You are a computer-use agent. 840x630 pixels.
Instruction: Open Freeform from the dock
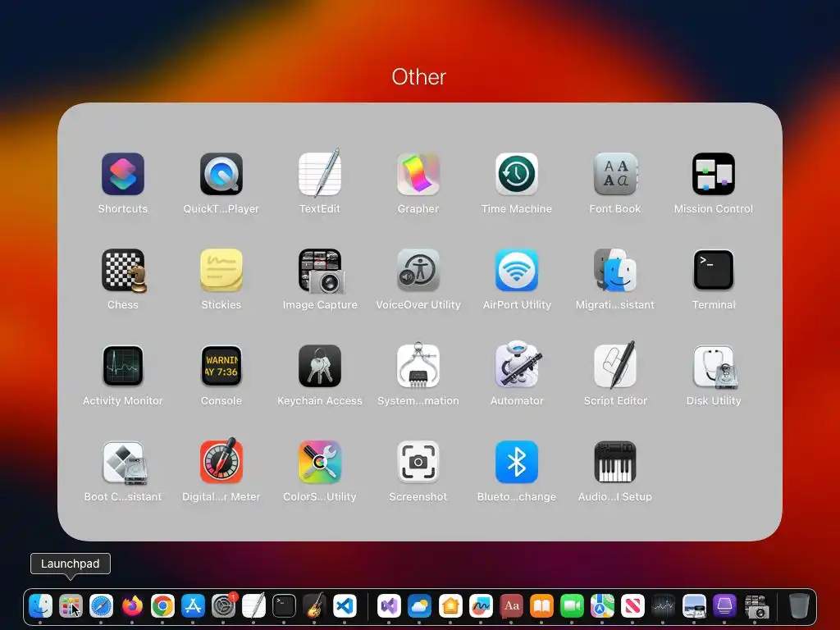(481, 606)
